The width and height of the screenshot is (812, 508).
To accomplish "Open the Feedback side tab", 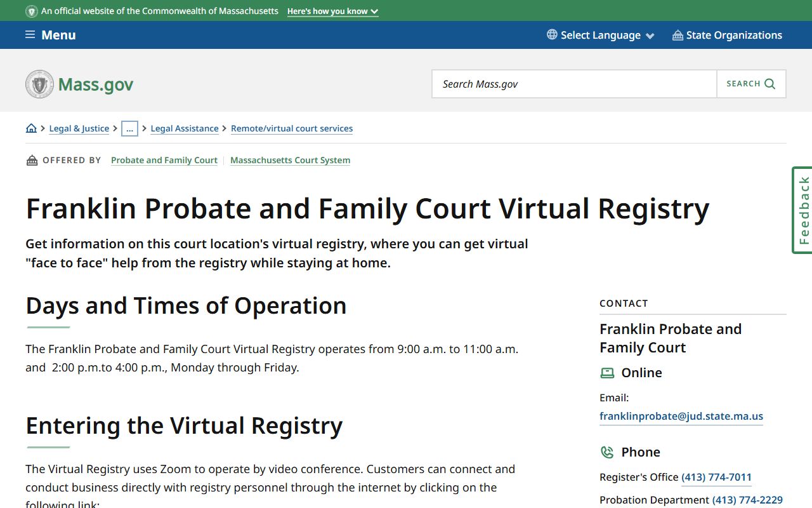I will (802, 210).
